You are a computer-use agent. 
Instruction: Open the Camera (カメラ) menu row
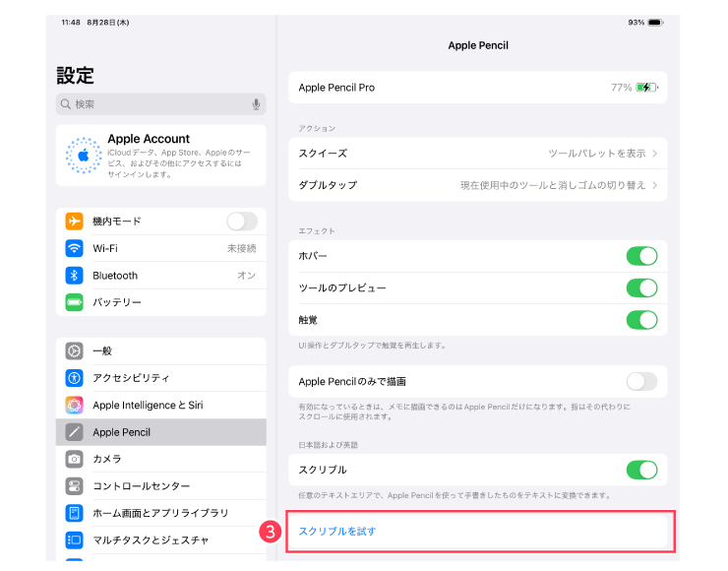tap(161, 459)
